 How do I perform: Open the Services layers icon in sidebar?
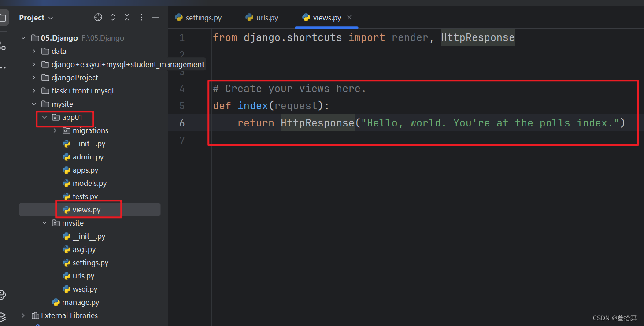tap(3, 316)
